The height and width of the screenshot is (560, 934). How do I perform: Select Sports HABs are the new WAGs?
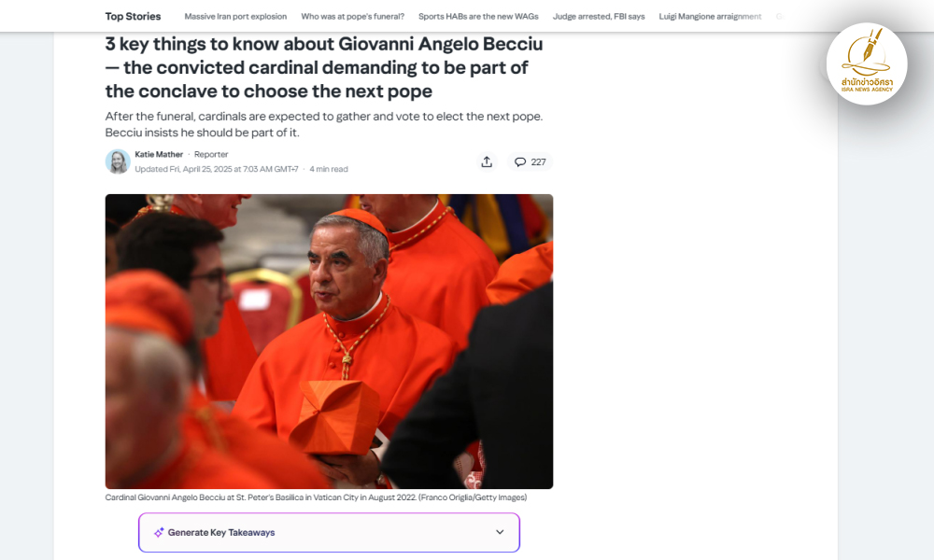pos(478,17)
